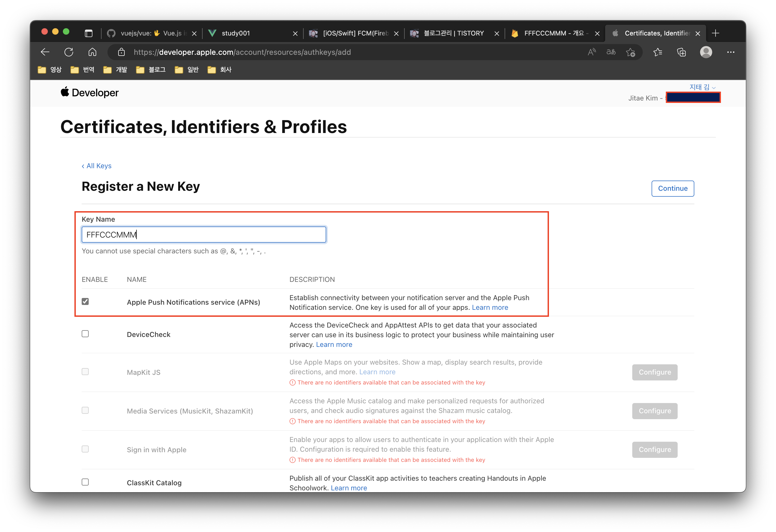Viewport: 776px width, 532px height.
Task: Close the FFFCCCMMM Firebase tab
Action: [597, 33]
